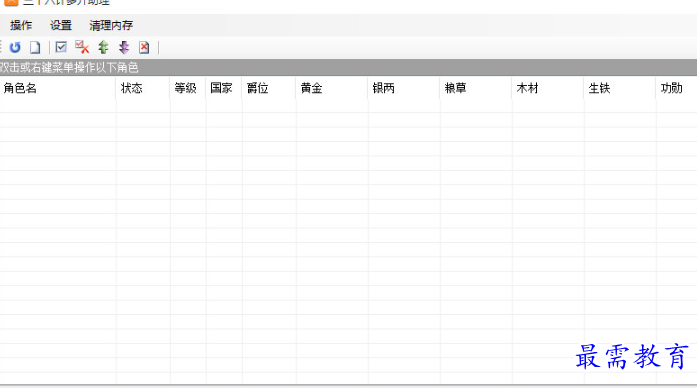
Task: Click the blank new document icon
Action: pyautogui.click(x=35, y=47)
